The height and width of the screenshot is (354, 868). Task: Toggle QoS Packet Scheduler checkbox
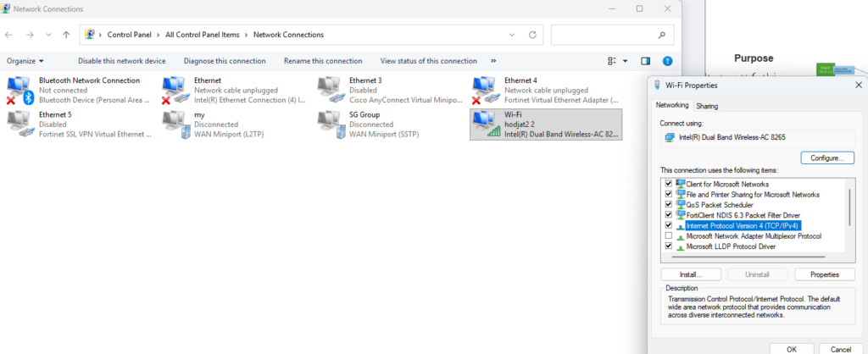coord(669,205)
